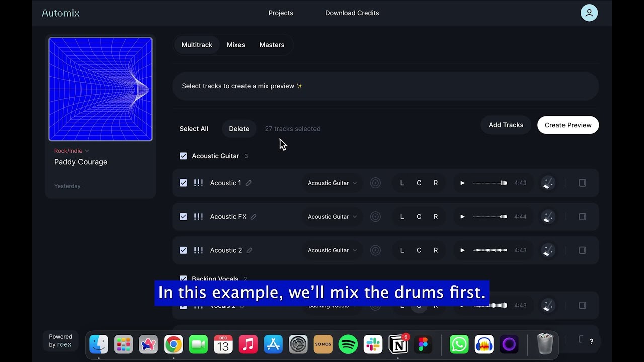The width and height of the screenshot is (644, 362).
Task: Click the level bars icon on Acoustic 2
Action: (x=198, y=250)
